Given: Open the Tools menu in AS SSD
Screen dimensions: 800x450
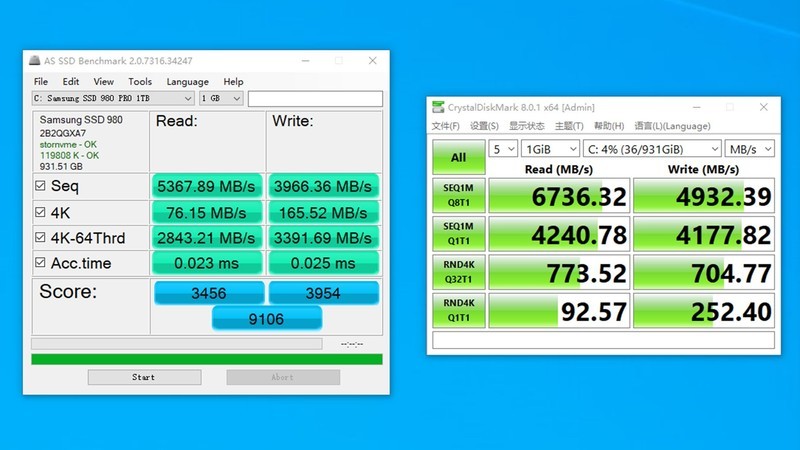Looking at the screenshot, I should 140,82.
